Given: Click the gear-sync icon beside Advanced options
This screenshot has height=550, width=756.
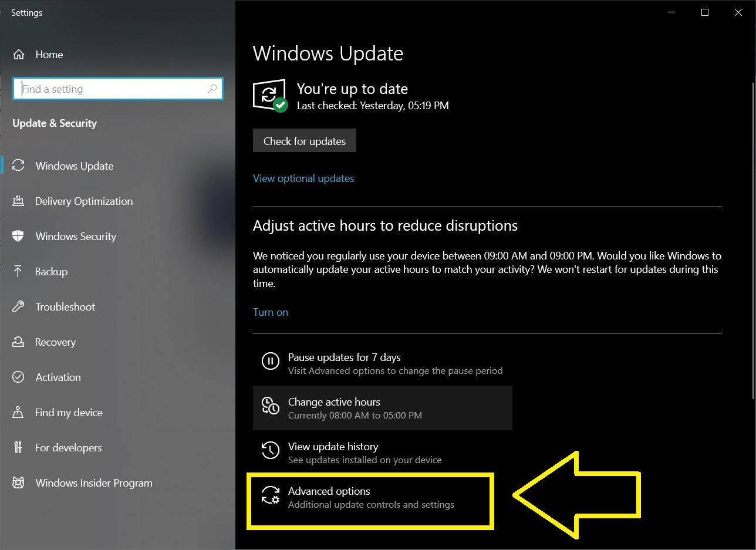Looking at the screenshot, I should click(x=270, y=495).
